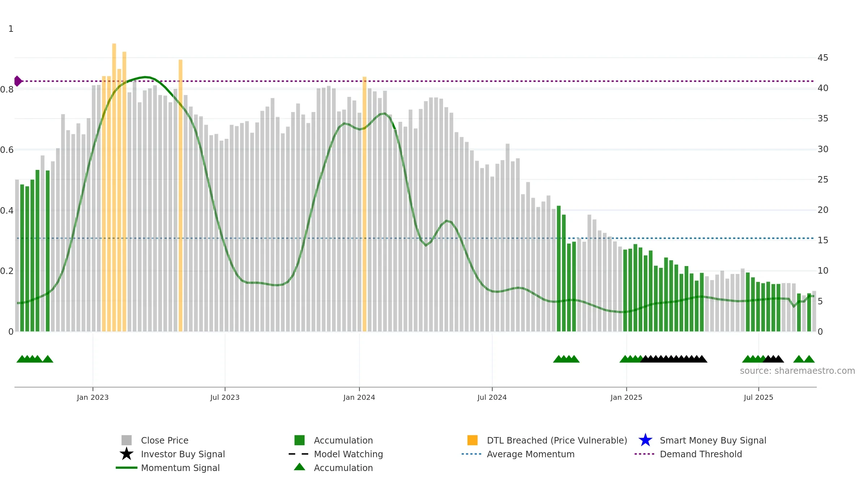
Task: Click the green Accumulation bar legend swatch
Action: tap(299, 440)
